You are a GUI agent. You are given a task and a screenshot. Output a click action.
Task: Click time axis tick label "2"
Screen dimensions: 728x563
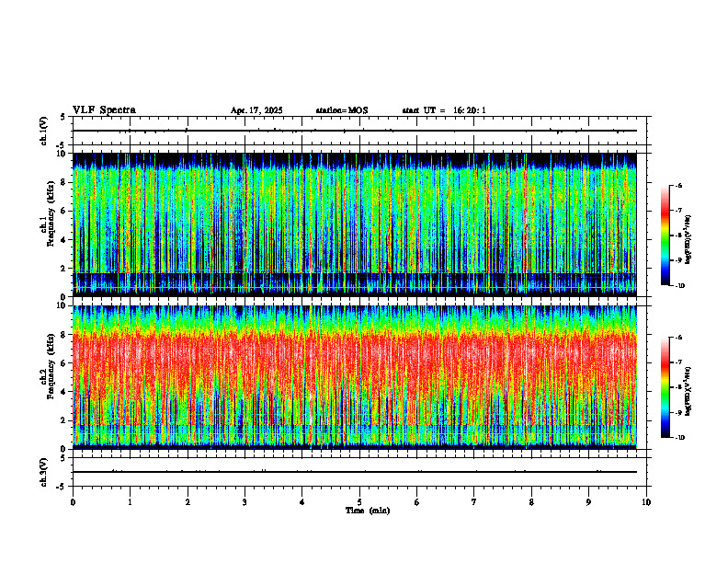188,502
